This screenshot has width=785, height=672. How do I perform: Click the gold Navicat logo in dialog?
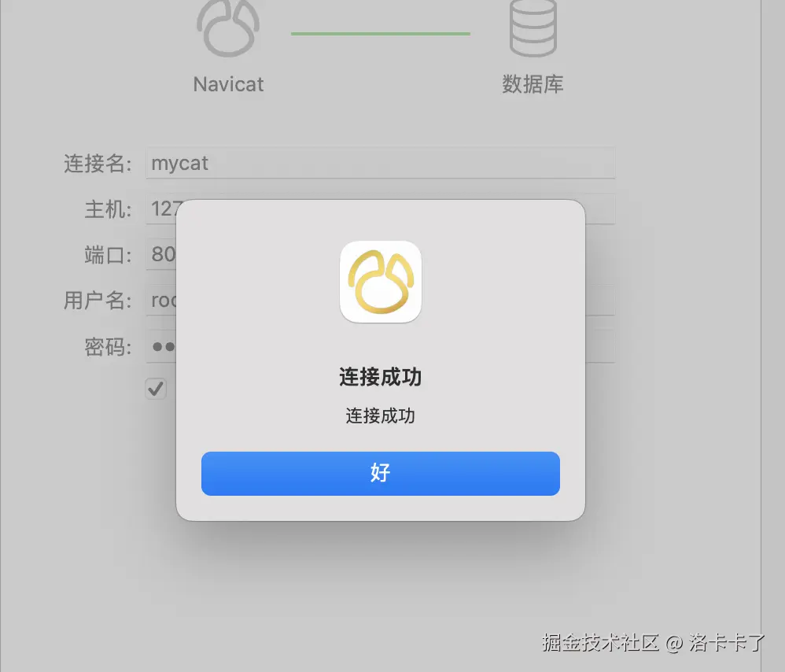(x=381, y=282)
